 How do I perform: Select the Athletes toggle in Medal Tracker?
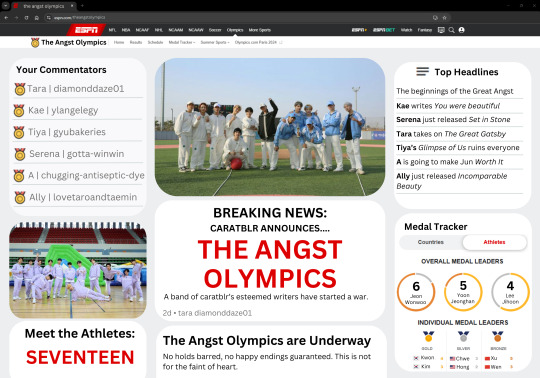pyautogui.click(x=494, y=242)
